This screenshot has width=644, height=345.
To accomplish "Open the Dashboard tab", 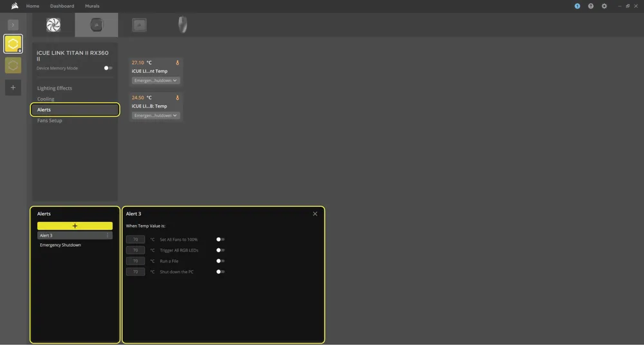I will (x=62, y=6).
